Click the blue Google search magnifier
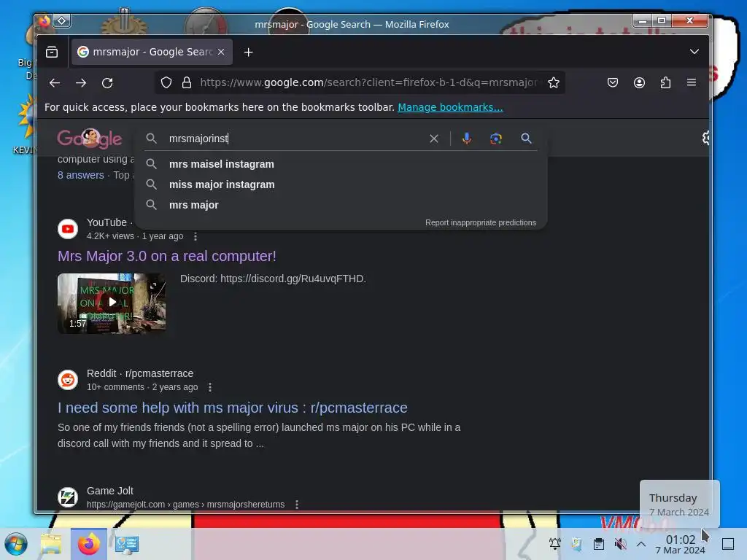This screenshot has height=560, width=747. pos(526,138)
